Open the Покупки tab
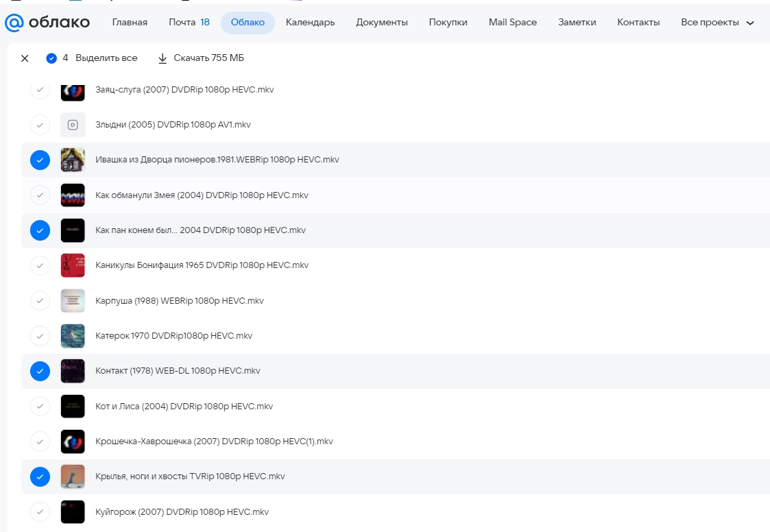Viewport: 770px width, 532px height. click(448, 23)
